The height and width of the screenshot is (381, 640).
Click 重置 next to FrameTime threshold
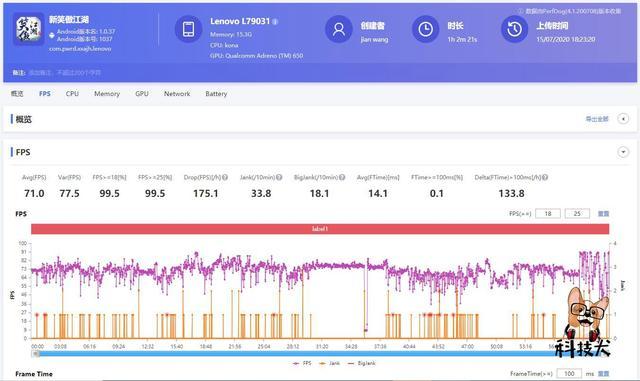603,374
